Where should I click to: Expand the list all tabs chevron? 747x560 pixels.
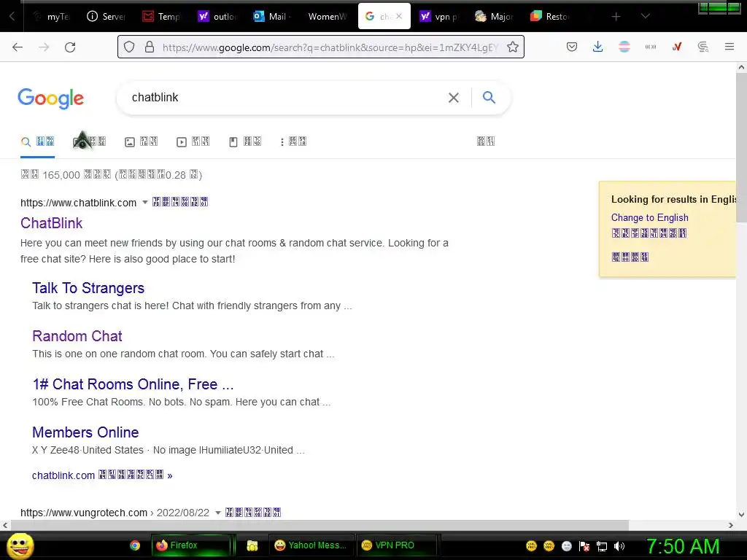(x=645, y=16)
